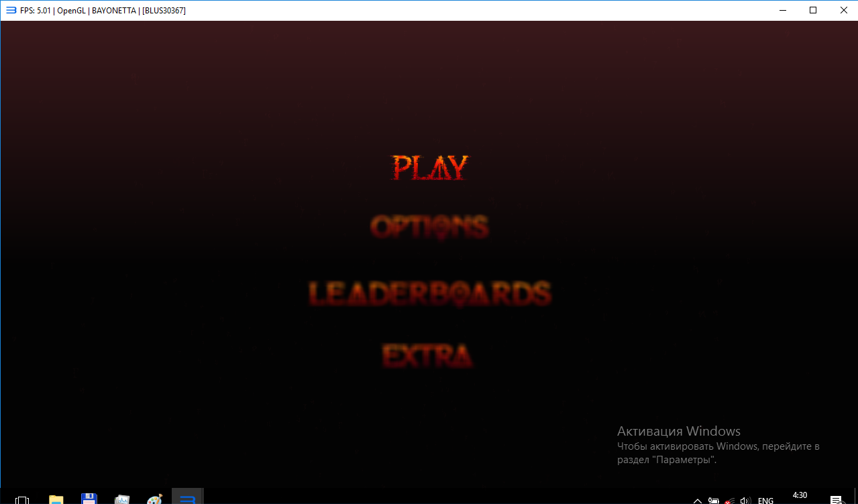Open the OPTIONS menu entry
The height and width of the screenshot is (504, 858).
pos(429,227)
